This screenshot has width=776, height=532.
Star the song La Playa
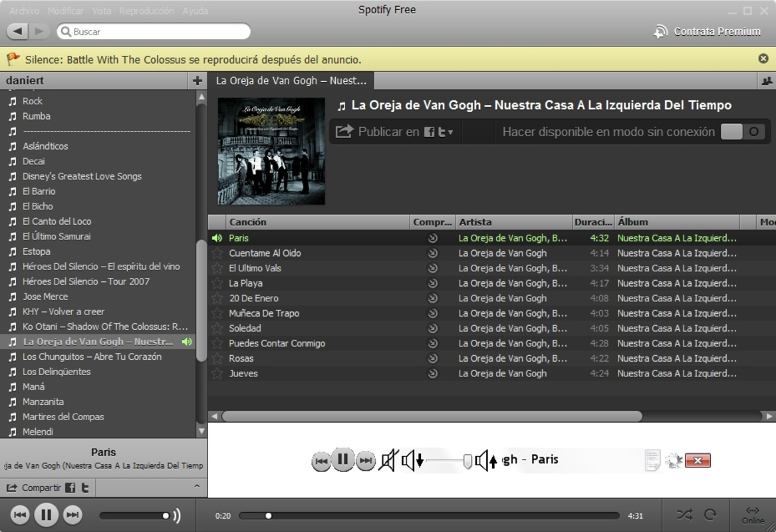coord(217,283)
